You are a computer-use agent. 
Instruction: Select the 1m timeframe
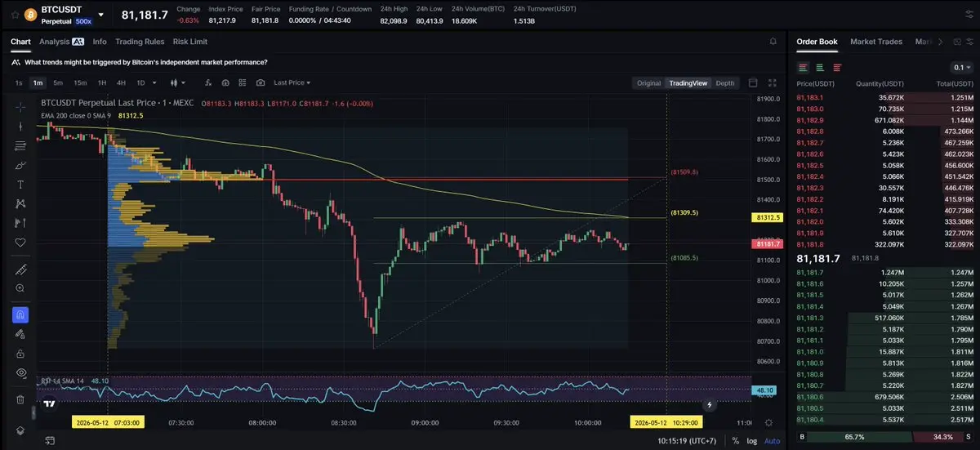pos(38,82)
